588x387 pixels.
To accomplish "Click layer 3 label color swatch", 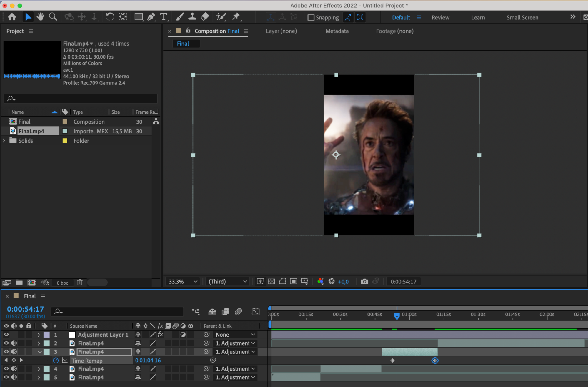I will (46, 352).
